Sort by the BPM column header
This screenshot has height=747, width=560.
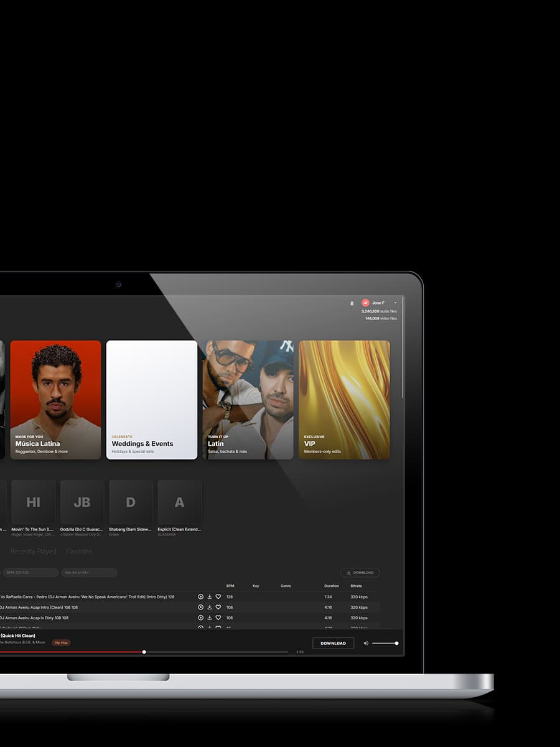coord(230,586)
